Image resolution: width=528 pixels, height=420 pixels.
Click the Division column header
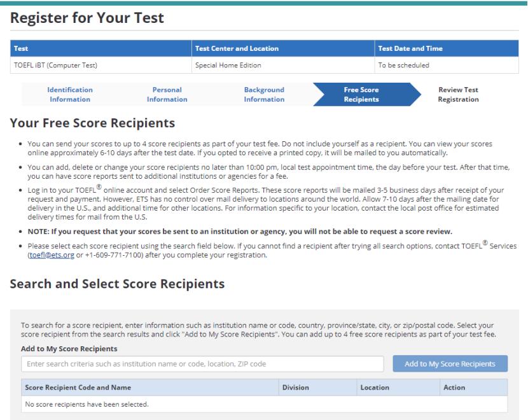click(317, 388)
